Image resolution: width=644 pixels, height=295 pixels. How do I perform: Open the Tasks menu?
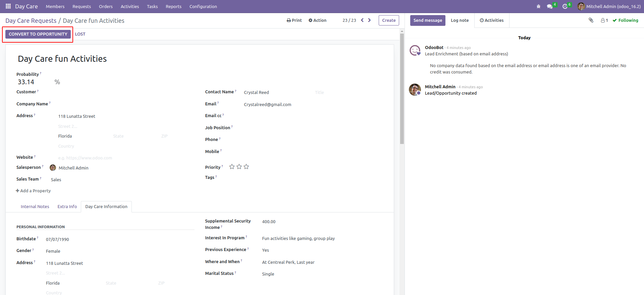tap(152, 6)
